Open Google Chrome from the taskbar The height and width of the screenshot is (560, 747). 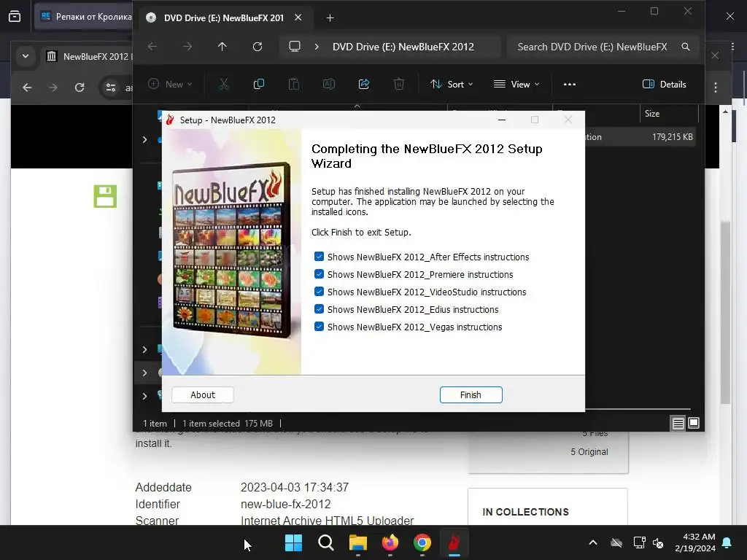point(422,542)
